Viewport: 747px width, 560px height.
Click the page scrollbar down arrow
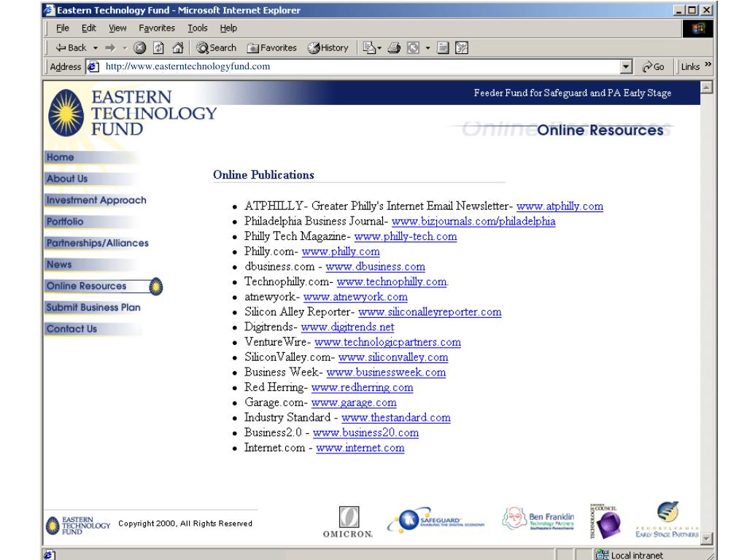click(x=706, y=539)
